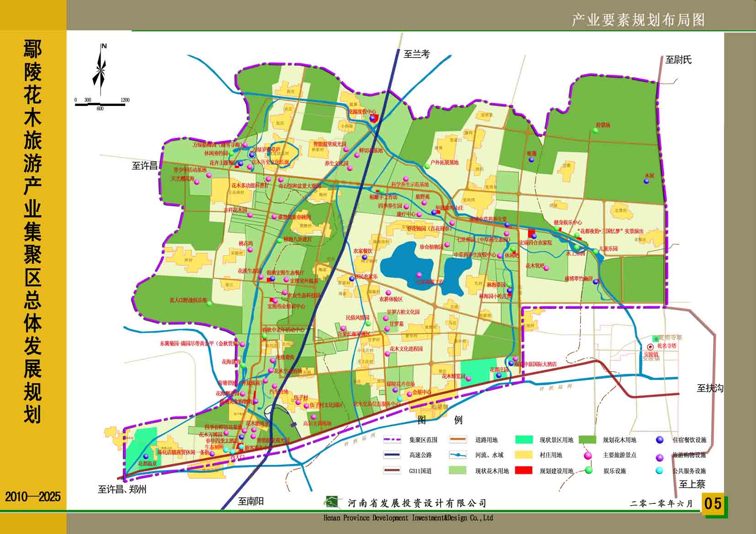Click the blue marker at 木屋

tap(646, 181)
